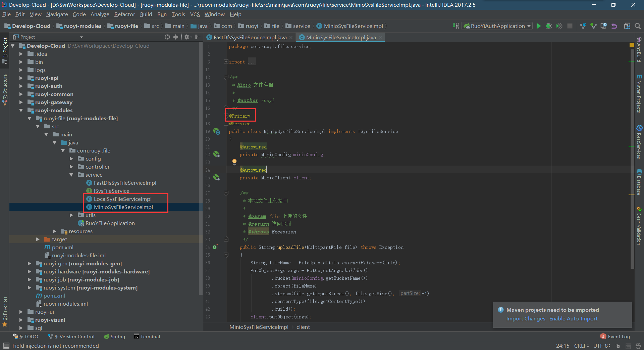This screenshot has width=644, height=350.
Task: Toggle the Bean Validation tool window stripe
Action: [639, 226]
